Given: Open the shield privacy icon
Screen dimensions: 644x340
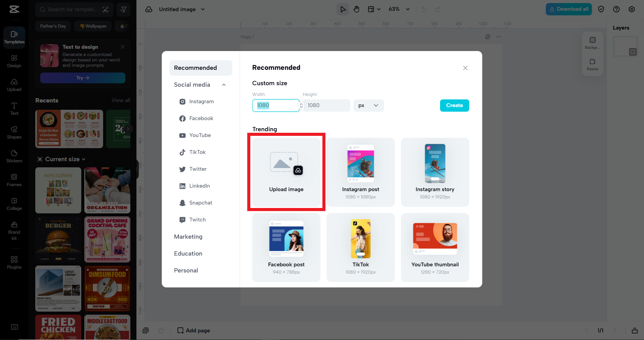Looking at the screenshot, I should click(x=601, y=9).
